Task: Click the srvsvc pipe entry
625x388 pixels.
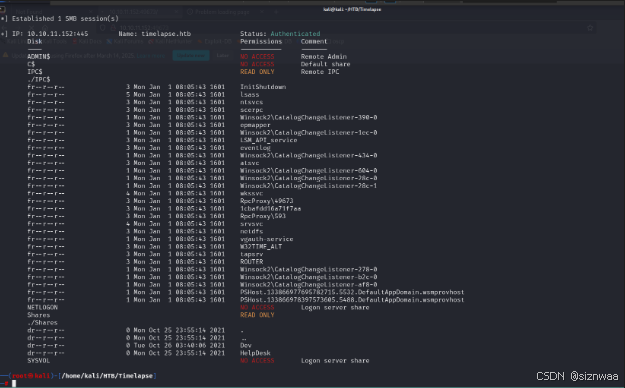Action: tap(251, 224)
